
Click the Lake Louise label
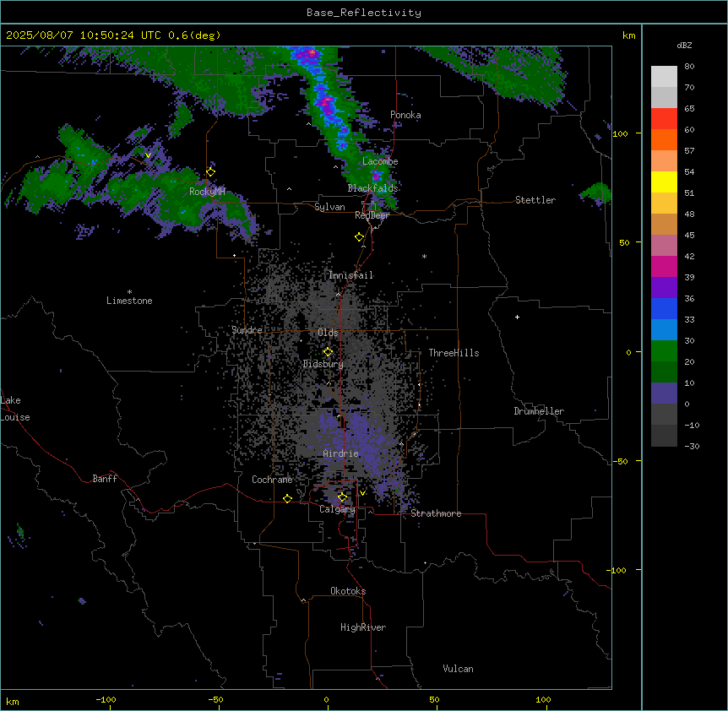click(15, 409)
